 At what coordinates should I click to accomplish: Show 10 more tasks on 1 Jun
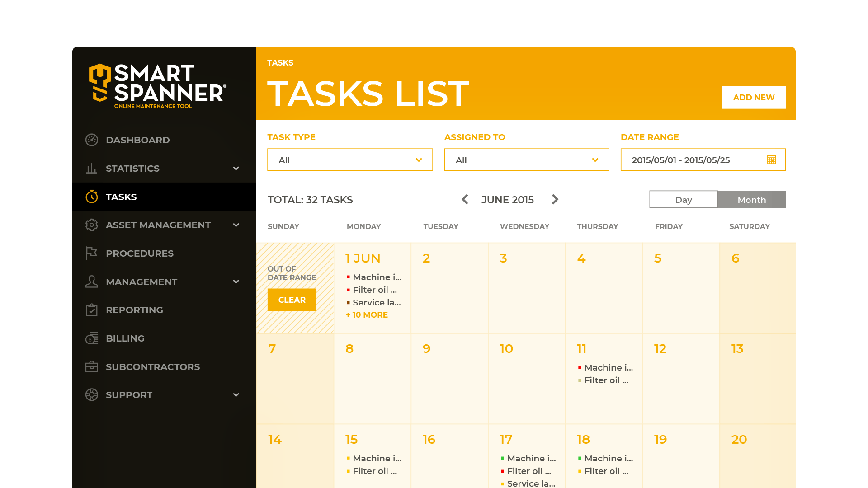(367, 315)
